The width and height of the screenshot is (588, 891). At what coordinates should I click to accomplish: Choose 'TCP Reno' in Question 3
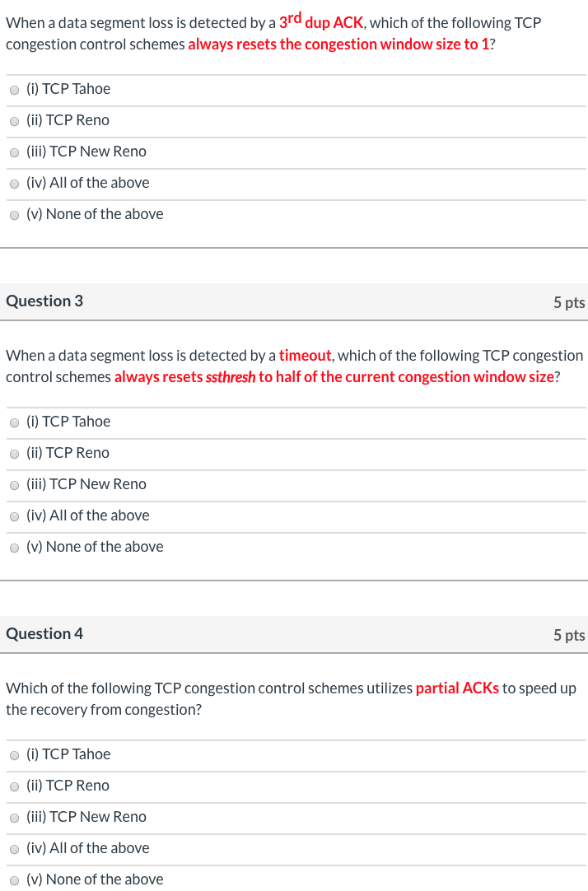(x=14, y=454)
